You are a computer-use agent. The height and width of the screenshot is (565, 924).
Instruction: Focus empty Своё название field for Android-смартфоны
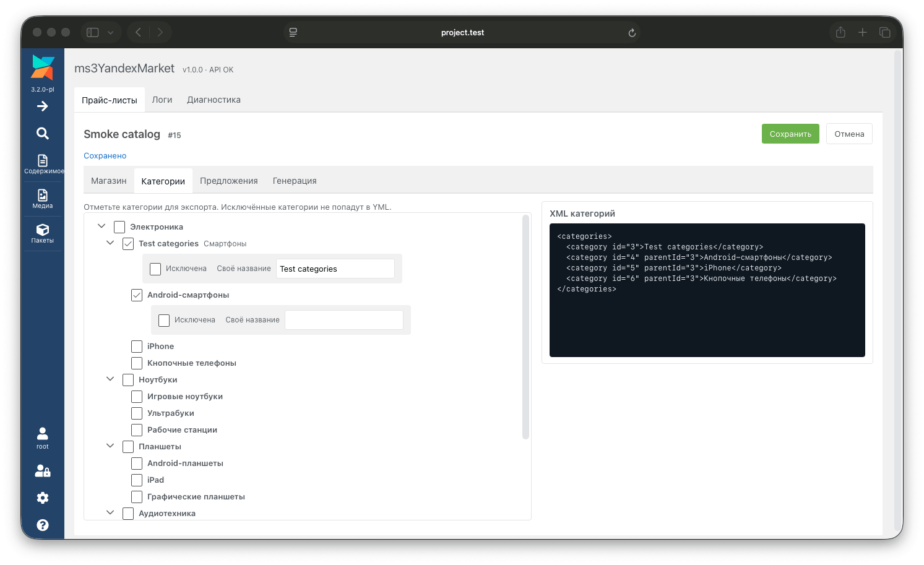[x=344, y=321]
